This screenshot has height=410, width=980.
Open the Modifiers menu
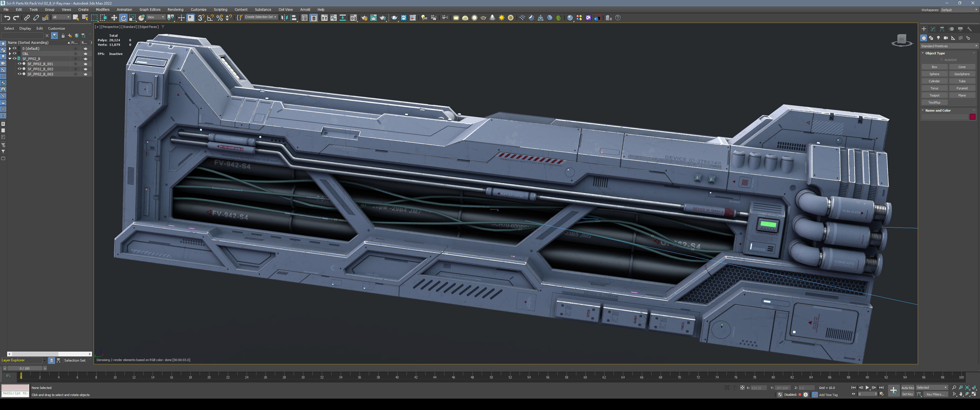[x=102, y=9]
